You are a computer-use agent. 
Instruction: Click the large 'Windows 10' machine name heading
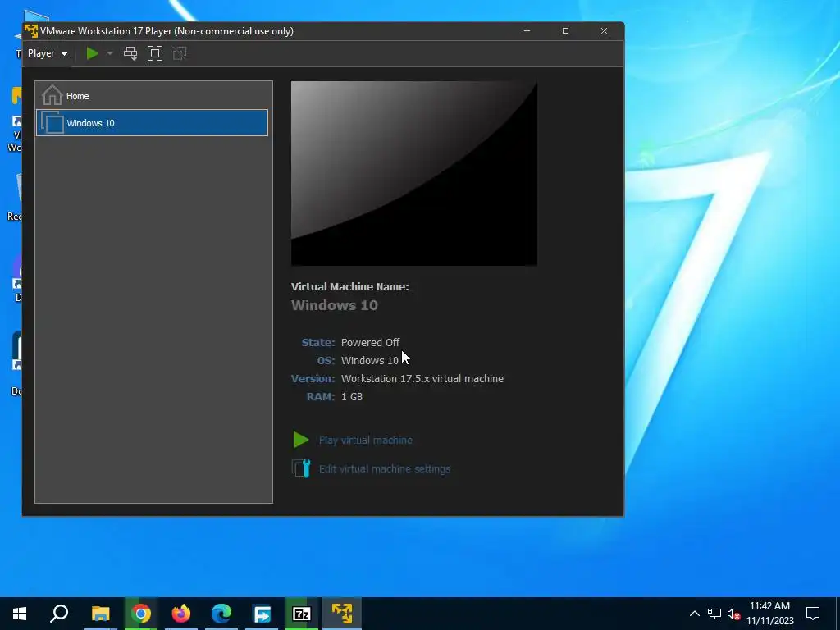(x=335, y=305)
